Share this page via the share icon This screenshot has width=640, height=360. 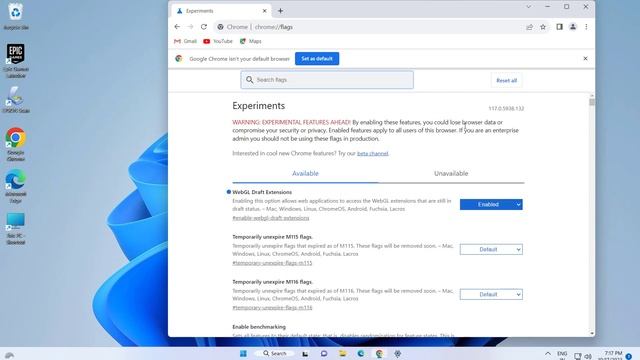[529, 27]
